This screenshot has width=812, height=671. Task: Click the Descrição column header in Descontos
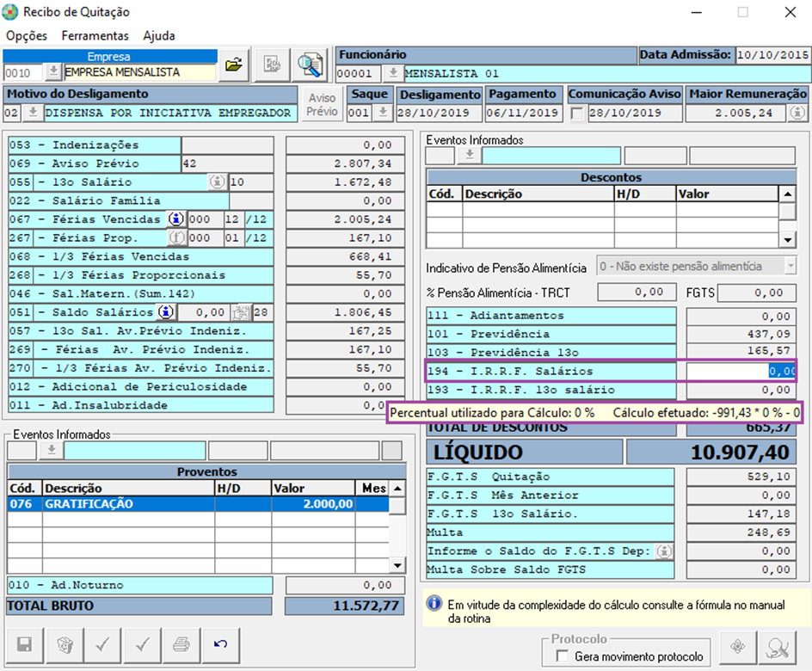pyautogui.click(x=538, y=194)
